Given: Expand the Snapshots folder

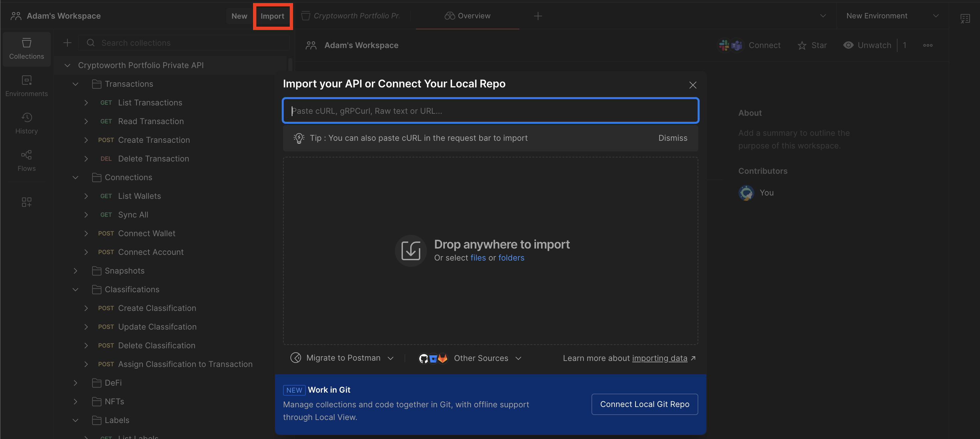Looking at the screenshot, I should pos(75,271).
